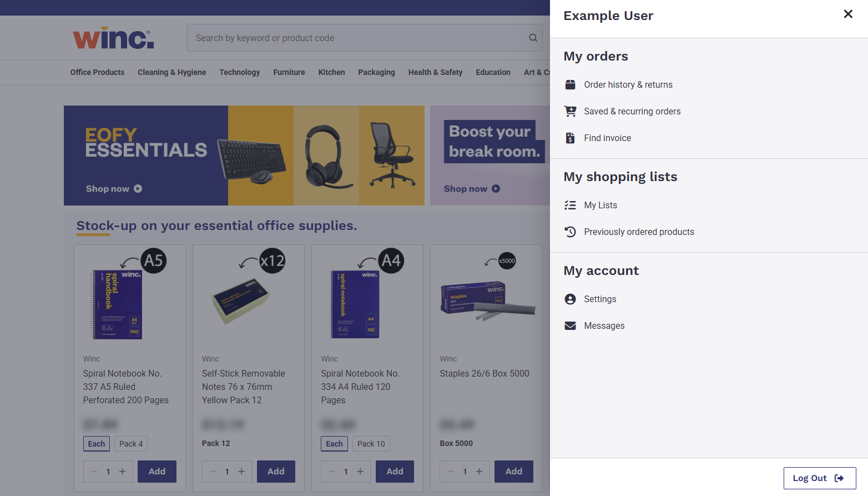This screenshot has width=868, height=496.
Task: Increase quantity for Self-Stick Notes
Action: (x=241, y=472)
